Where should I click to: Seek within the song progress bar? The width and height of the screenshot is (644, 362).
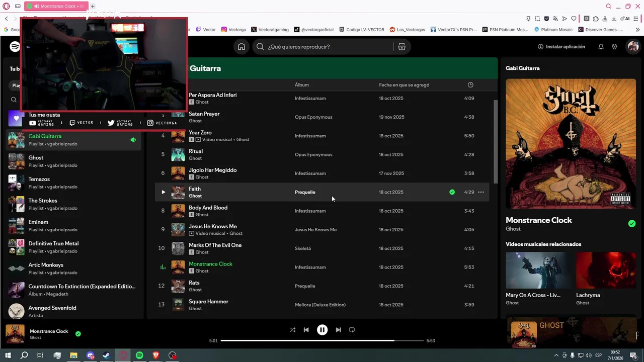point(323,340)
